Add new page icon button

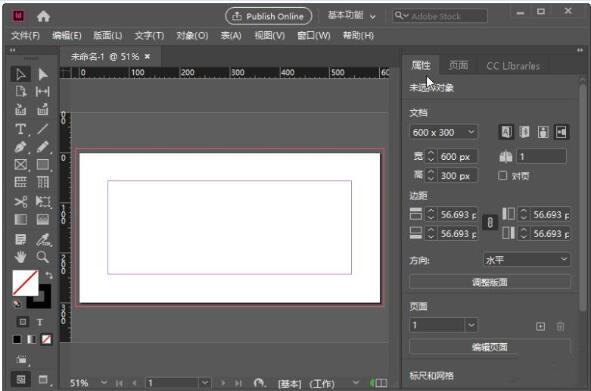pyautogui.click(x=540, y=326)
